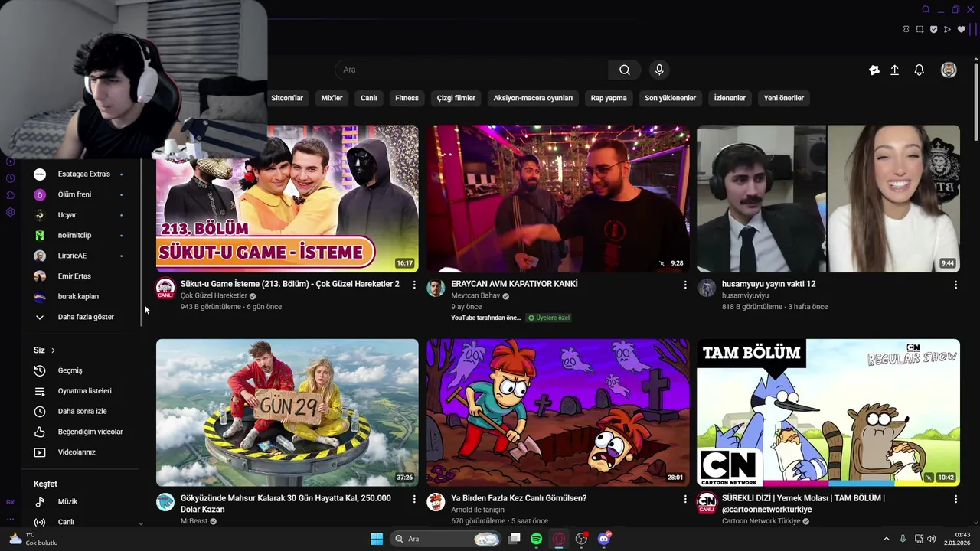Open Discord from the taskbar
Image resolution: width=980 pixels, height=551 pixels.
(x=603, y=539)
